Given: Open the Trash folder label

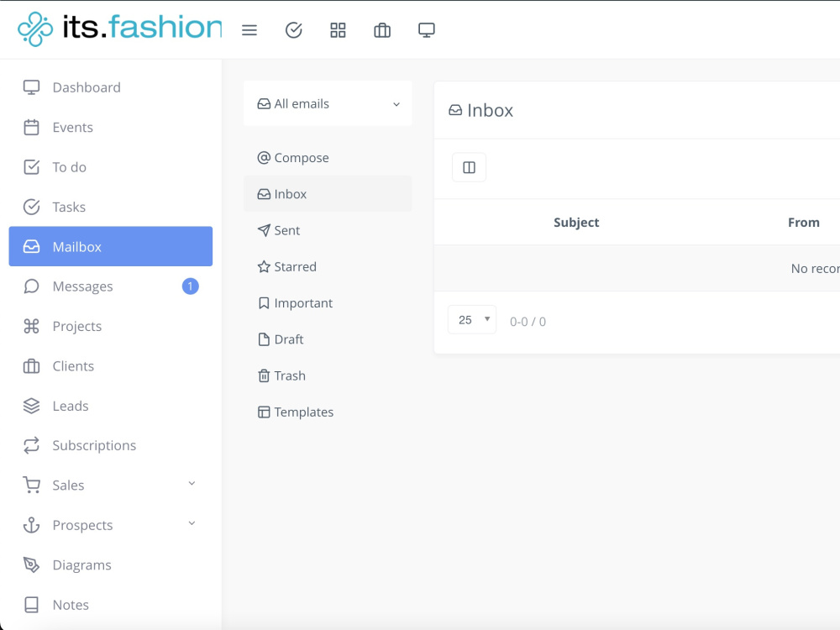Looking at the screenshot, I should 290,375.
